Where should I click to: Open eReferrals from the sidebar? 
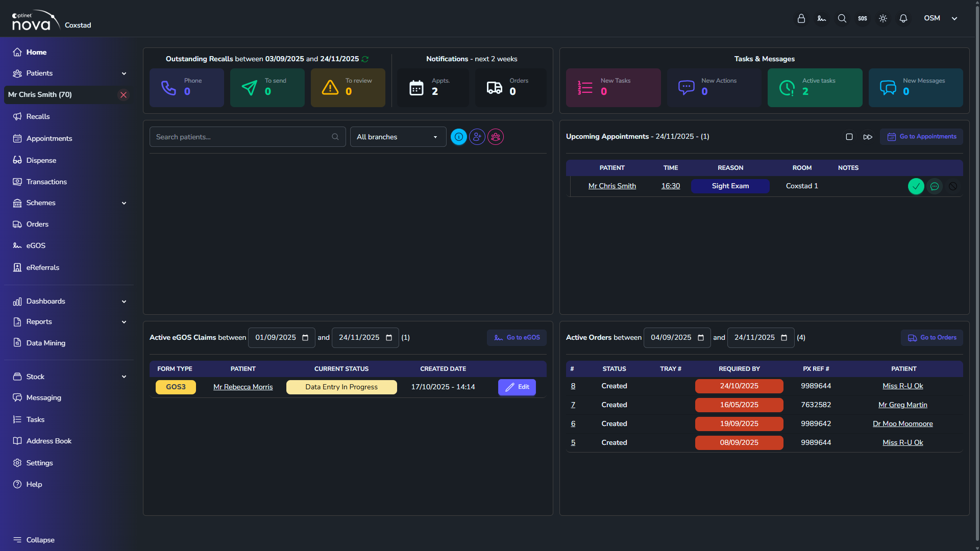tap(43, 267)
